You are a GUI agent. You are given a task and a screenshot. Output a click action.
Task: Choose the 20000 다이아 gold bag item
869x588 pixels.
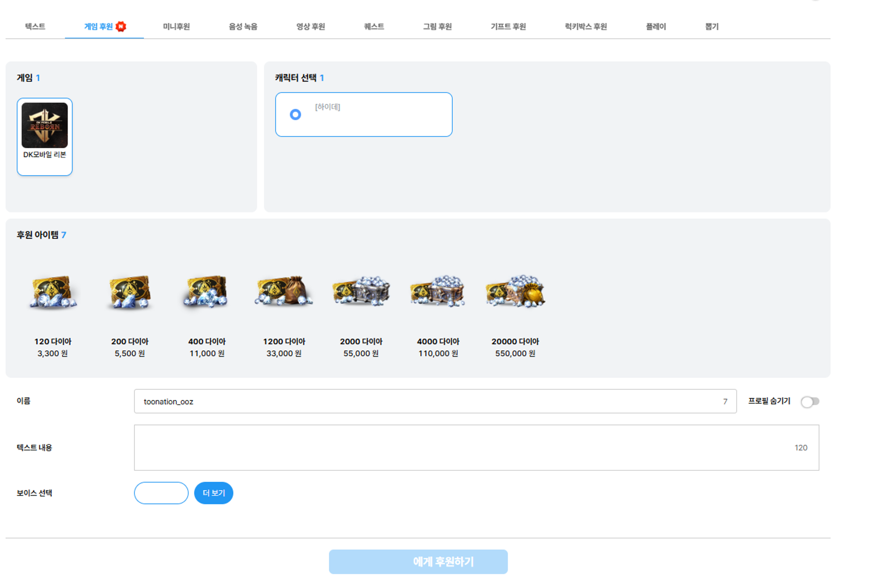click(515, 292)
